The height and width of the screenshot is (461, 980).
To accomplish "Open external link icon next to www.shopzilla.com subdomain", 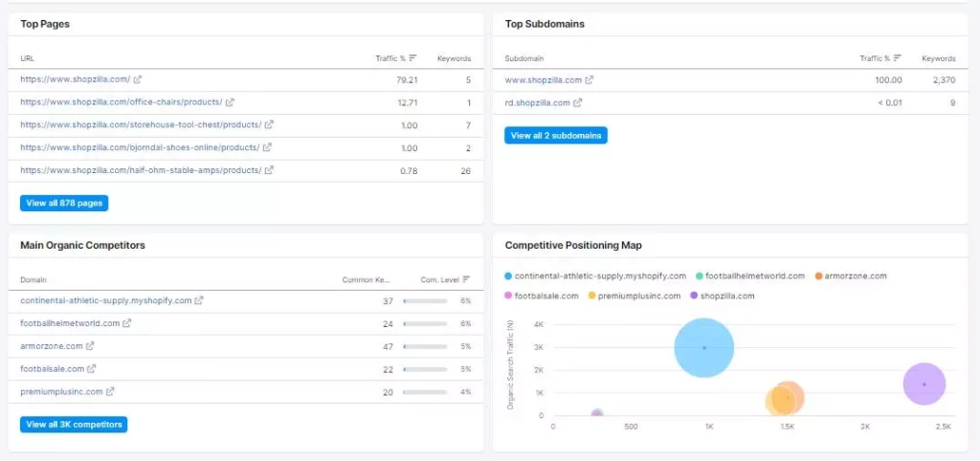I will click(x=589, y=80).
